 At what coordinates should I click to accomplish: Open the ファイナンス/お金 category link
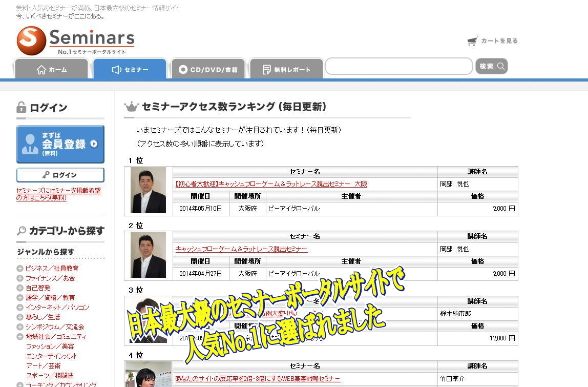[50, 278]
